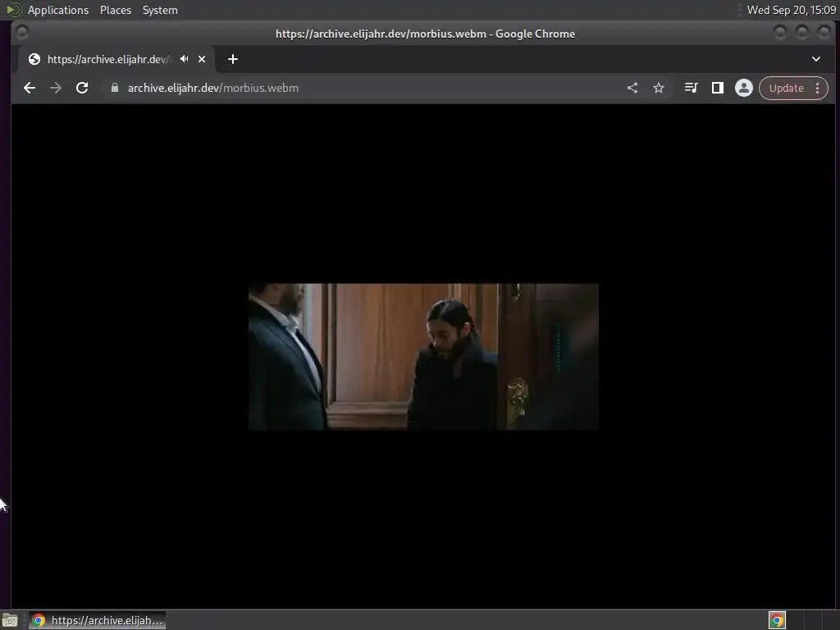Open the window menu button in the title bar
This screenshot has width=840, height=630.
coord(22,33)
